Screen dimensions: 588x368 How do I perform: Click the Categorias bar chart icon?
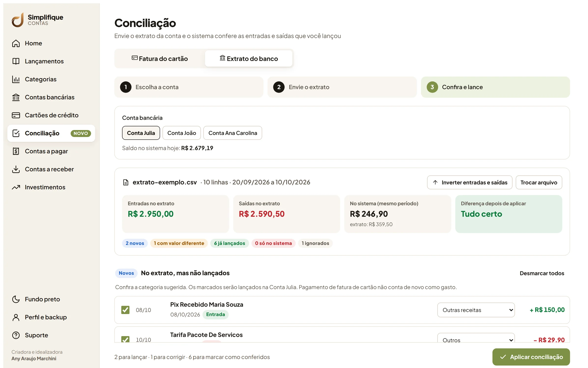pyautogui.click(x=16, y=79)
